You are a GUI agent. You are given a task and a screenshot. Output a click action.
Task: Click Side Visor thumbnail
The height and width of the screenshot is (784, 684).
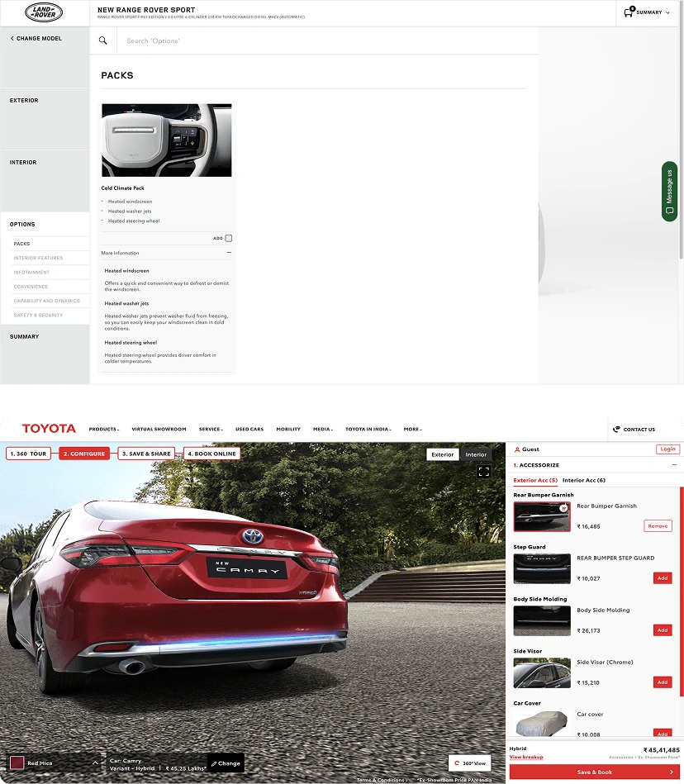coord(542,672)
